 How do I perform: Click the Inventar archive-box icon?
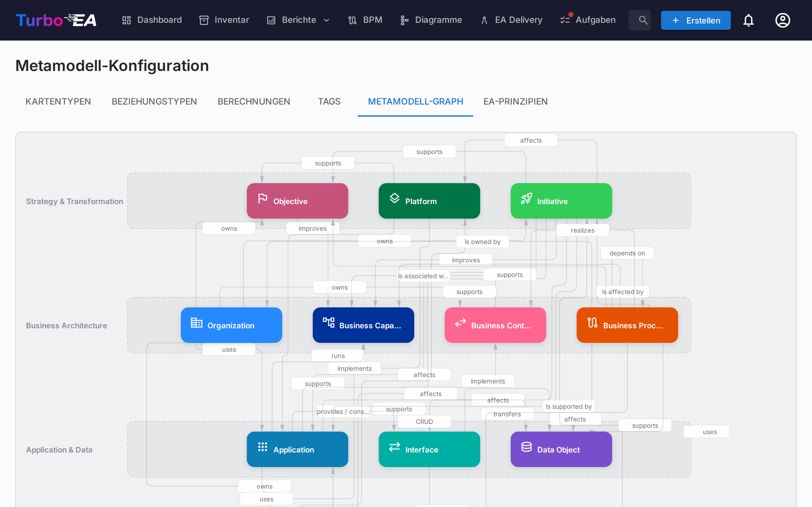click(204, 20)
